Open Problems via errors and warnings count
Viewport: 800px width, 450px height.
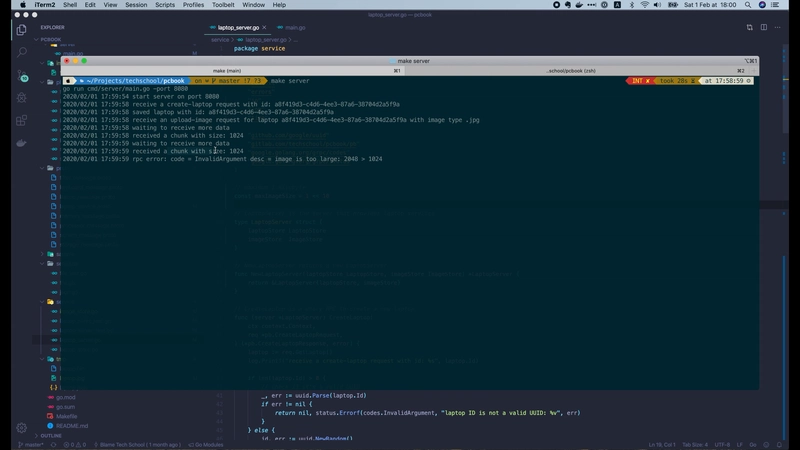click(74, 445)
